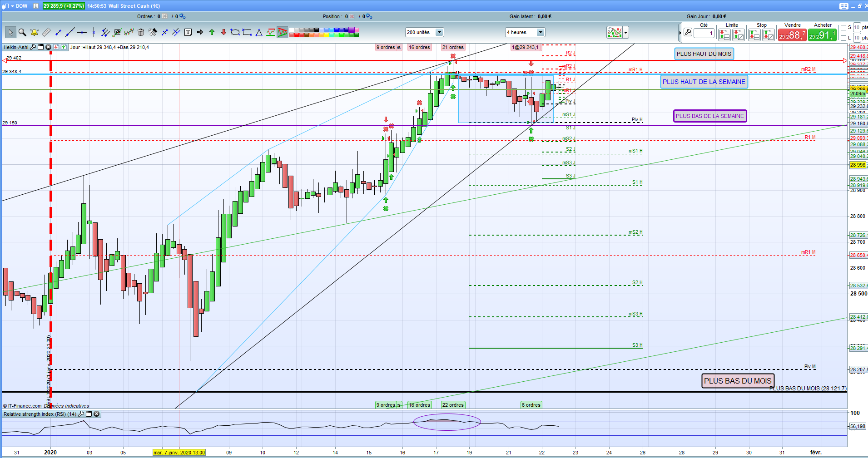Create a price alert with the bell icon

coord(34,32)
